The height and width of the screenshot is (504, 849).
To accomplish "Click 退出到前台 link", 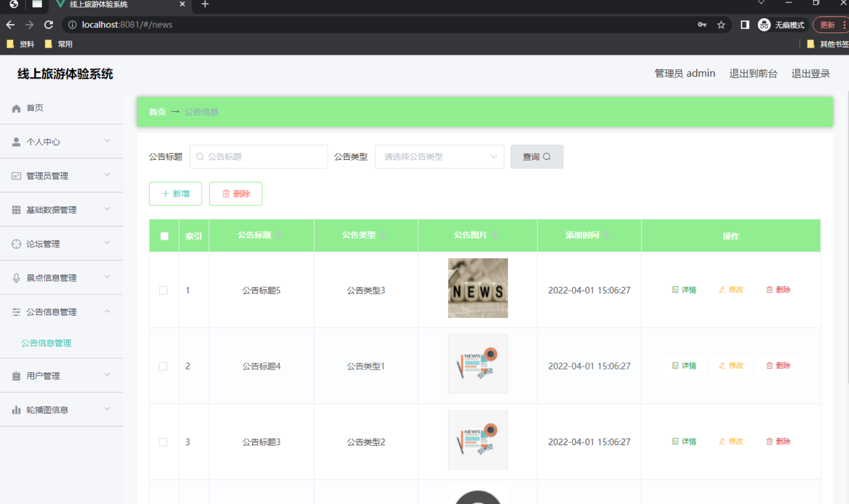I will coord(753,73).
